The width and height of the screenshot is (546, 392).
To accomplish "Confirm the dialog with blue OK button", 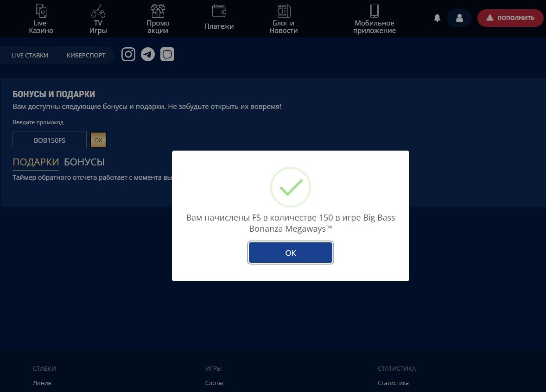I will coord(291,253).
